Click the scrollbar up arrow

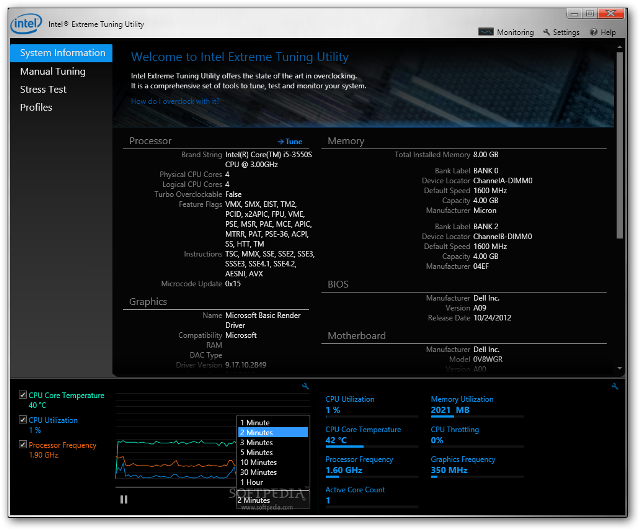click(620, 47)
